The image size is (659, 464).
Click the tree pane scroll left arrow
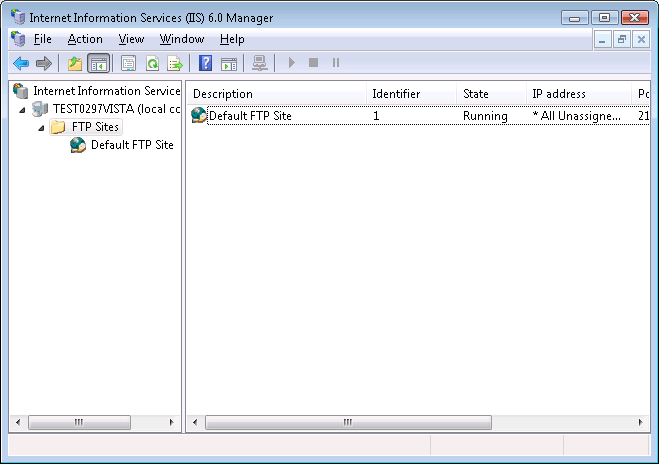click(x=18, y=422)
